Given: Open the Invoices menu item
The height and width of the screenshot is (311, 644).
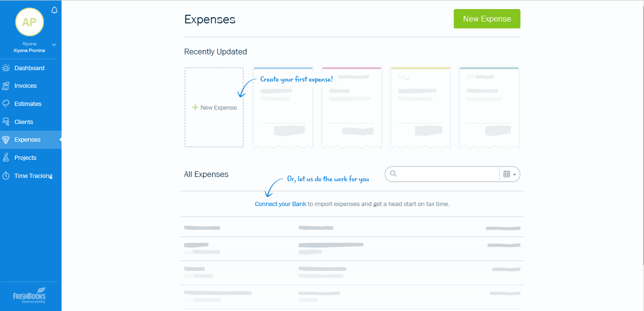Looking at the screenshot, I should click(x=26, y=86).
